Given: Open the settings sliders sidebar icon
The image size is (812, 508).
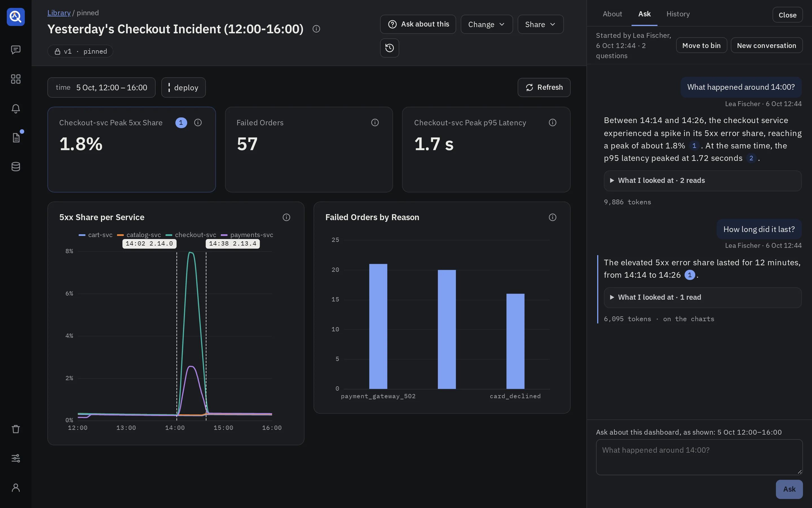Looking at the screenshot, I should 16,458.
